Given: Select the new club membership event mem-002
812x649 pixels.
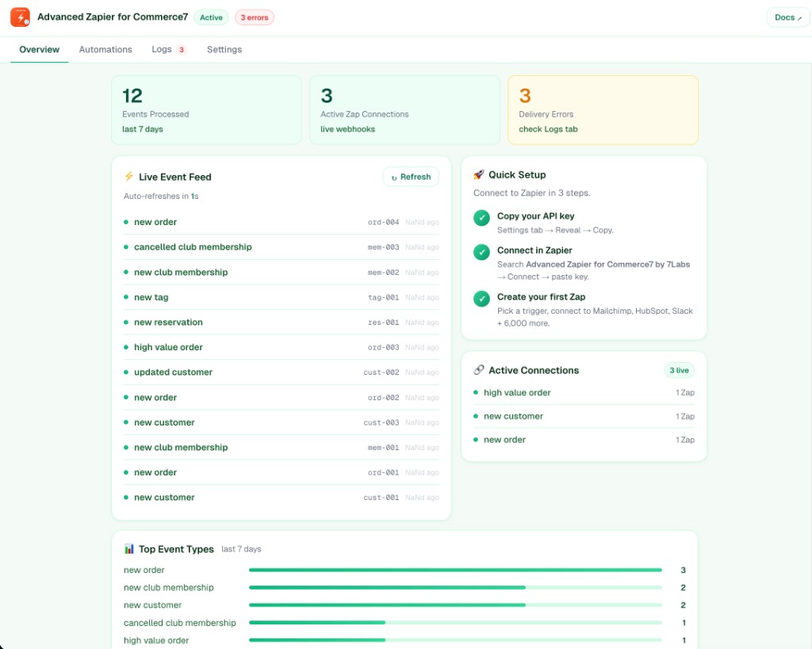Looking at the screenshot, I should click(282, 273).
